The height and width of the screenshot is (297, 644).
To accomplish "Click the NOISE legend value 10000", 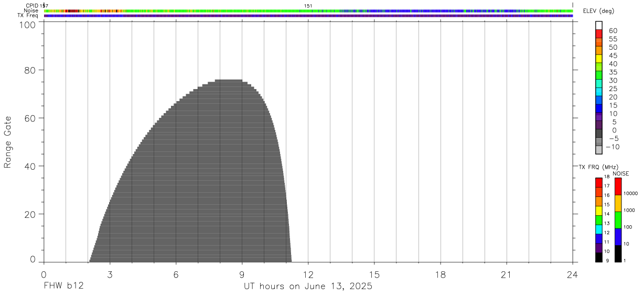I will (x=630, y=194).
